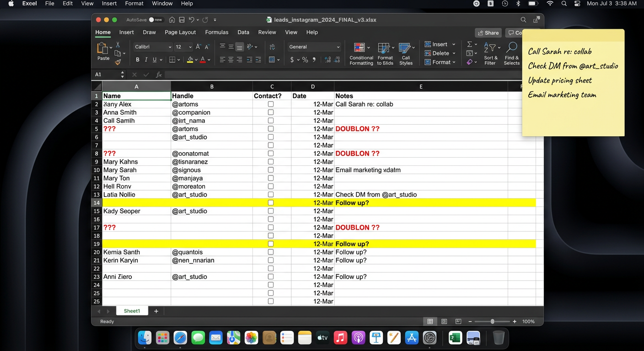The height and width of the screenshot is (351, 644).
Task: Tick the Contact checkbox for Anni Ziero
Action: point(271,277)
